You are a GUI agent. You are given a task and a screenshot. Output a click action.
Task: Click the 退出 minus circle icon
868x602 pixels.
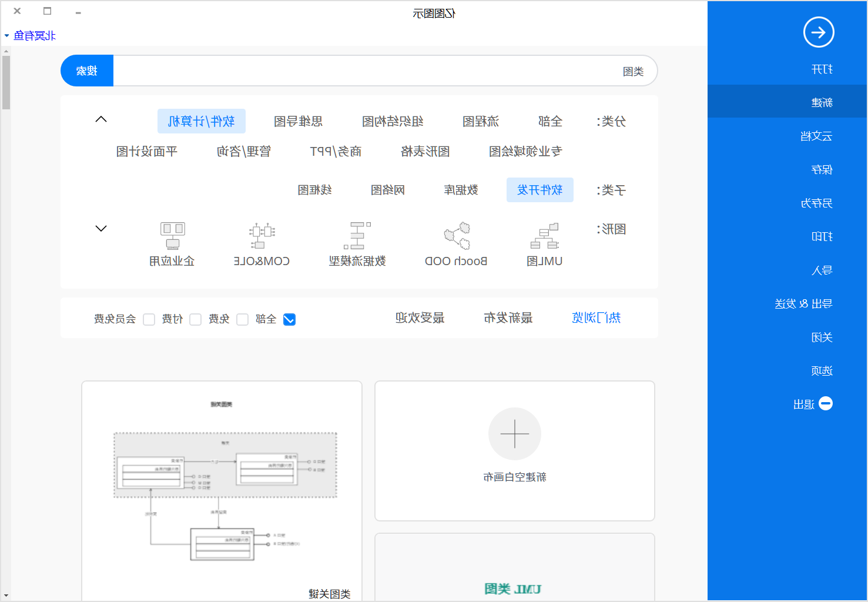point(826,403)
